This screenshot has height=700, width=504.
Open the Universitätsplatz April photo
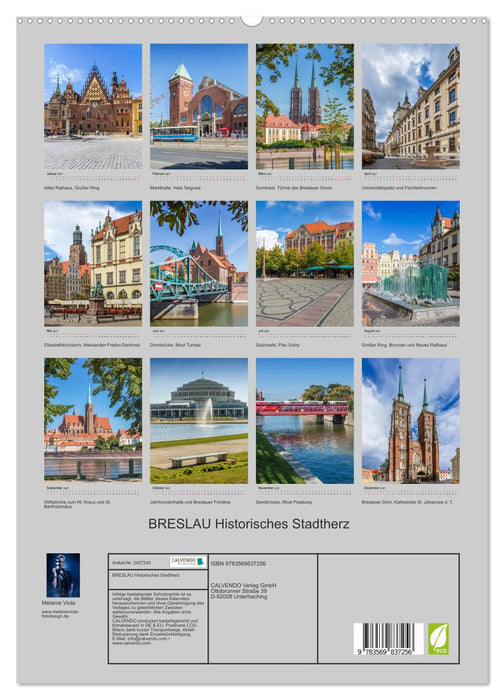pyautogui.click(x=411, y=106)
